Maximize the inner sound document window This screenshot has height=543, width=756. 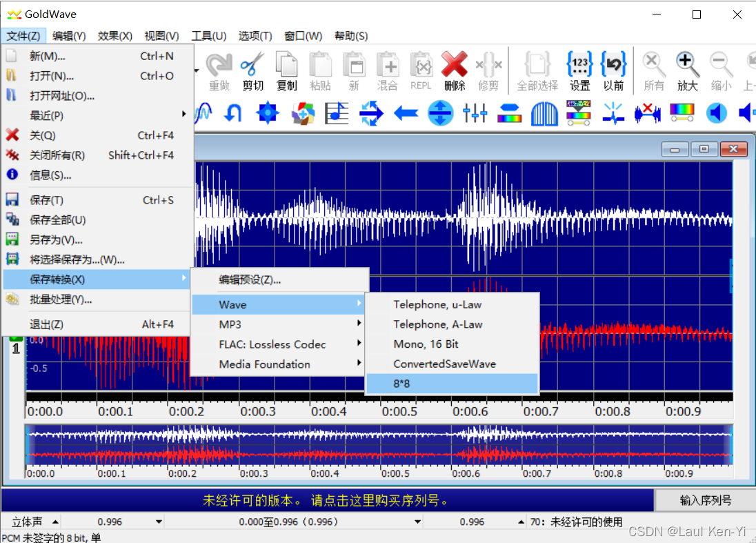pos(704,149)
